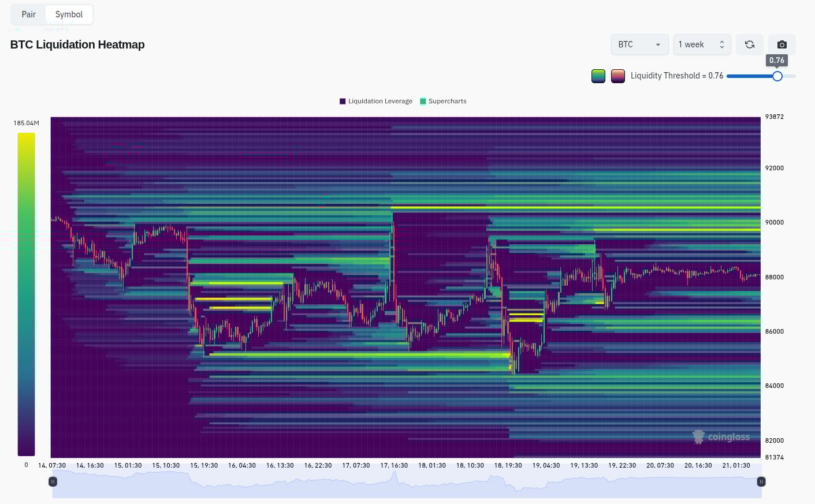Click the right range handle of timeline
The width and height of the screenshot is (815, 504).
click(761, 481)
